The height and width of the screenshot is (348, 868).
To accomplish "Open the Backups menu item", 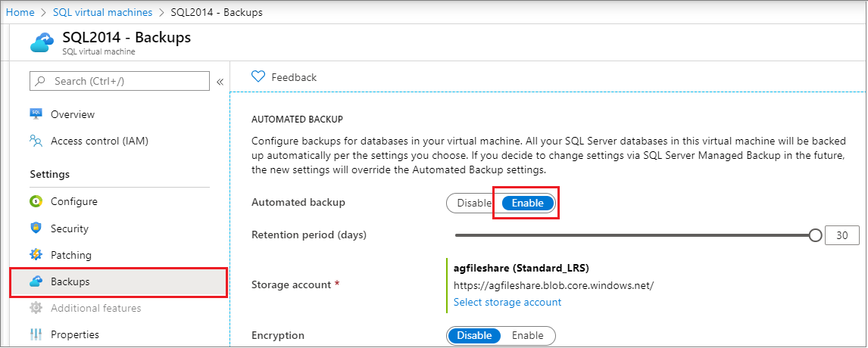I will (70, 281).
